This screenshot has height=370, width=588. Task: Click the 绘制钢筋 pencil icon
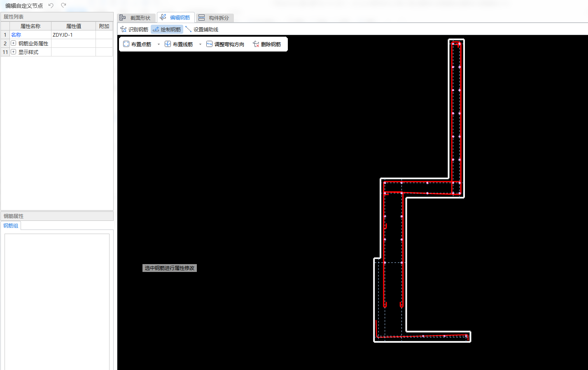(156, 29)
